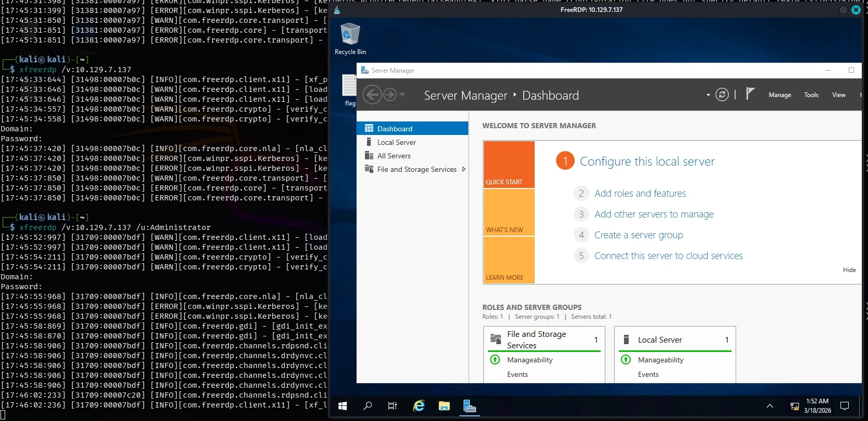Launch Internet Explorer from the taskbar
Image resolution: width=868 pixels, height=421 pixels.
click(418, 406)
